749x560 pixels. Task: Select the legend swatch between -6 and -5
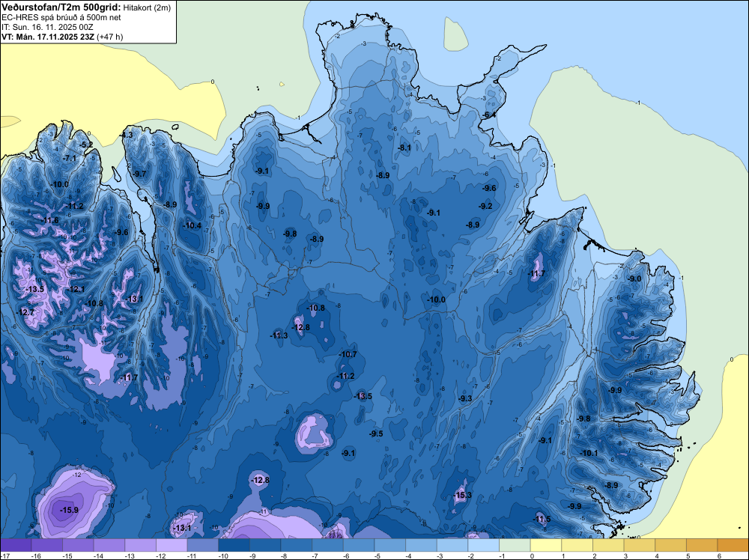[359, 545]
